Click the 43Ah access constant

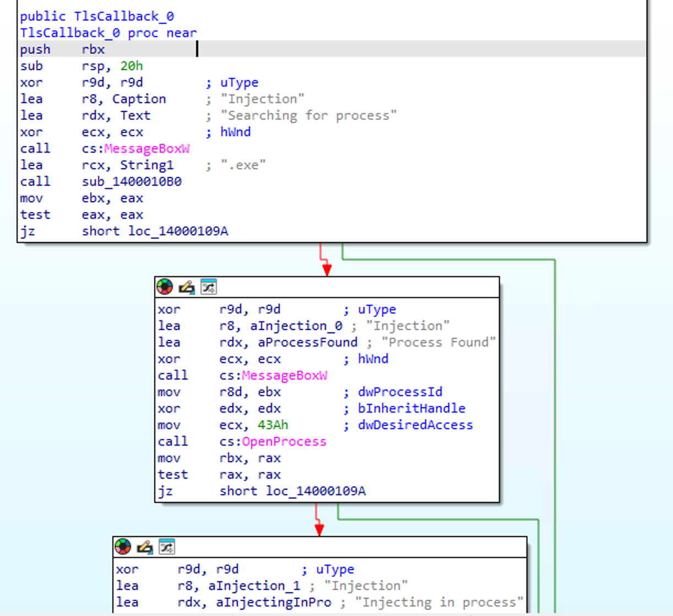(273, 425)
